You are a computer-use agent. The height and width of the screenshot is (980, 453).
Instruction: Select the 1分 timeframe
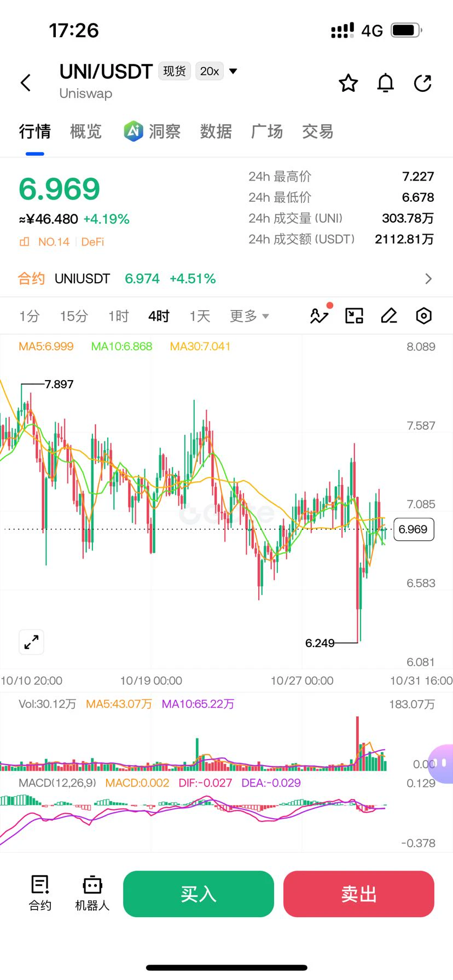click(x=30, y=316)
